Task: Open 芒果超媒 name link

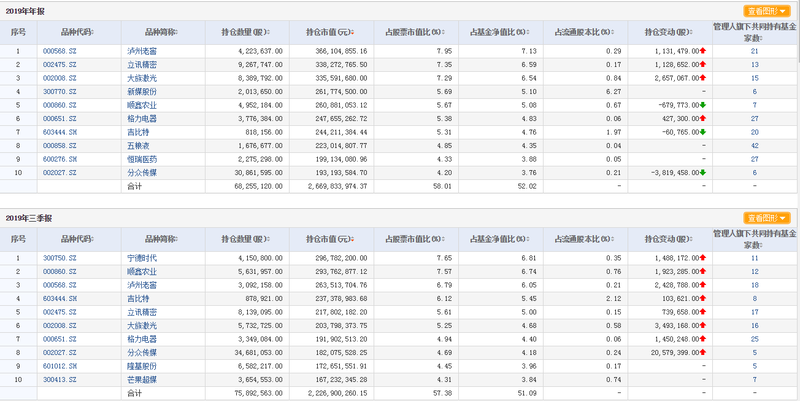Action: (142, 380)
